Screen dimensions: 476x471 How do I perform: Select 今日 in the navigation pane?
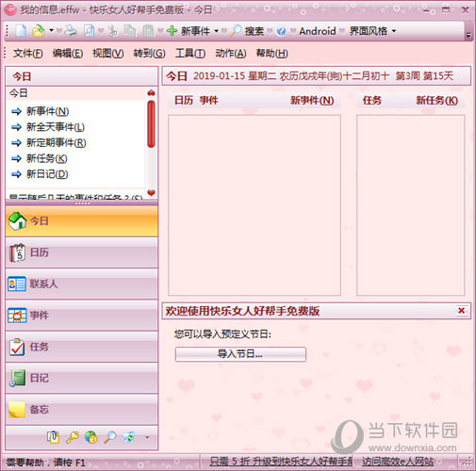[82, 221]
